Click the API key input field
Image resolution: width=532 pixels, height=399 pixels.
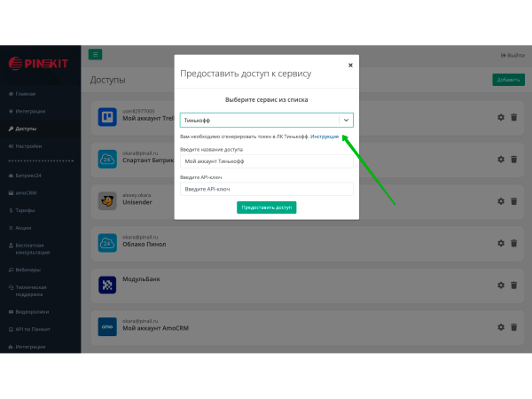[x=266, y=189]
